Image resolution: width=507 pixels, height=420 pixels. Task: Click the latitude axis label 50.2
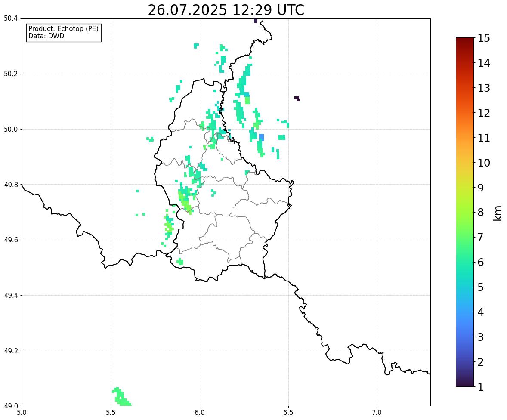point(11,74)
